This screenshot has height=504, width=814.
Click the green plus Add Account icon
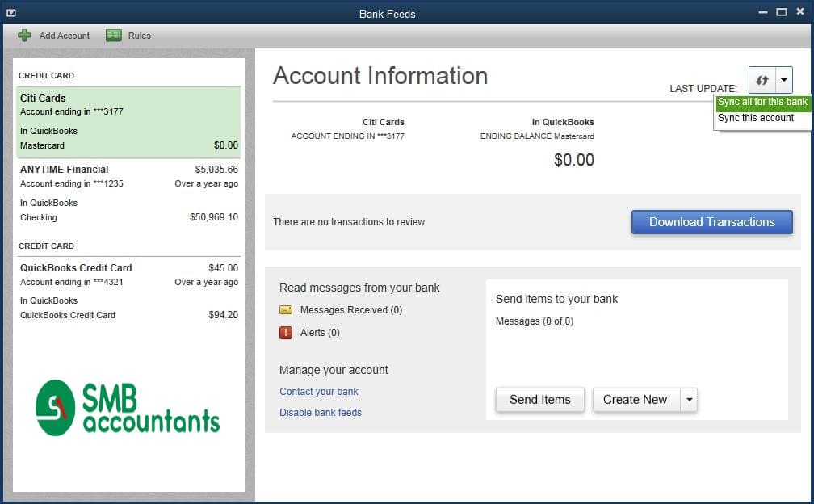tap(24, 36)
